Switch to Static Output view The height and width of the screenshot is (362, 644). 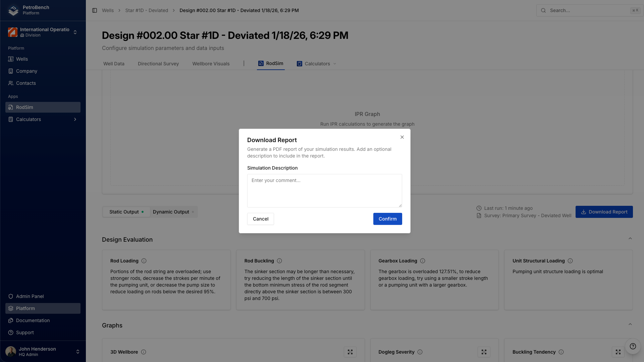tap(126, 212)
